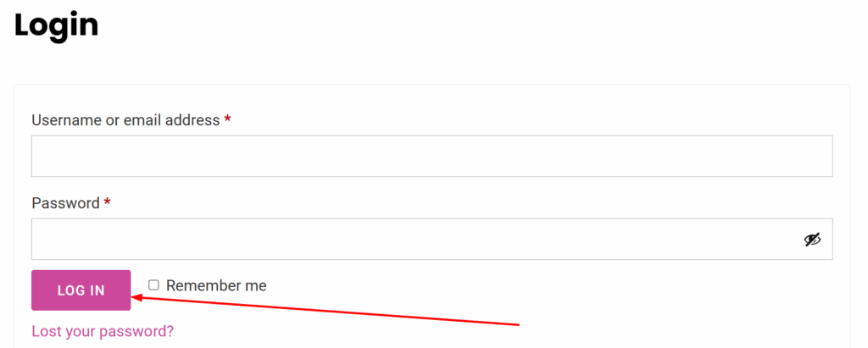Click the word "me" in Remember me
Viewport: 868px width, 348px height.
[256, 286]
